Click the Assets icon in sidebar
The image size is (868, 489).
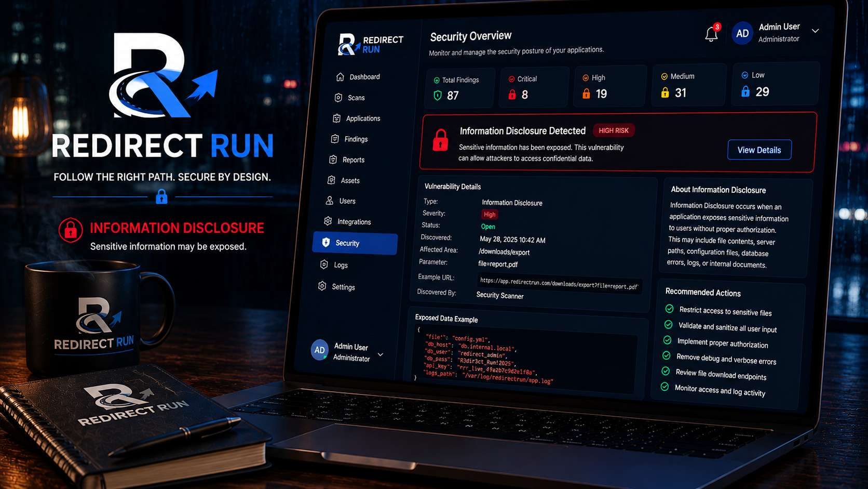[331, 180]
